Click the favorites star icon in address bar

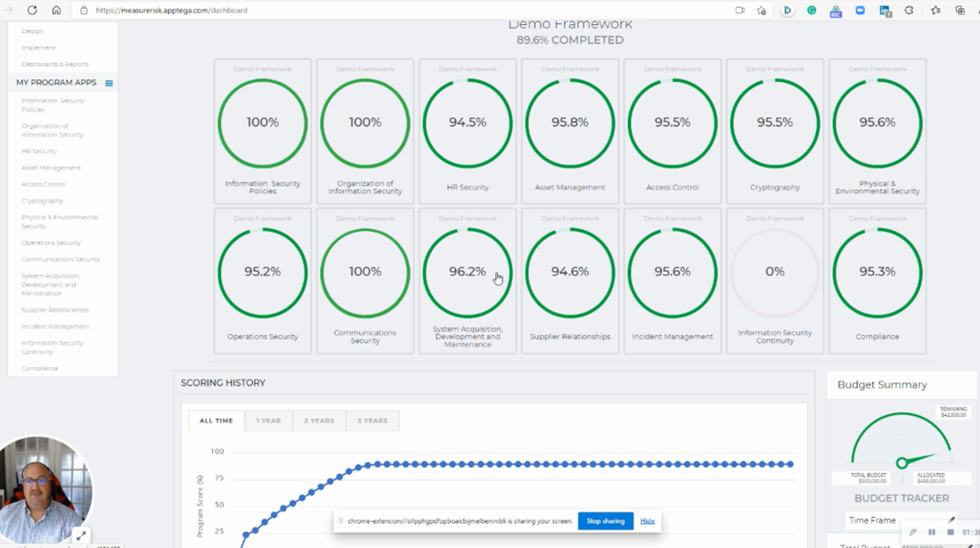click(762, 11)
